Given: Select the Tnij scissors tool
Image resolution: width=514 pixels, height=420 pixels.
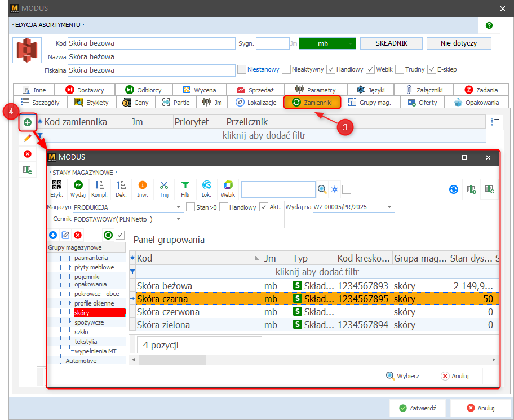Looking at the screenshot, I should pyautogui.click(x=164, y=188).
